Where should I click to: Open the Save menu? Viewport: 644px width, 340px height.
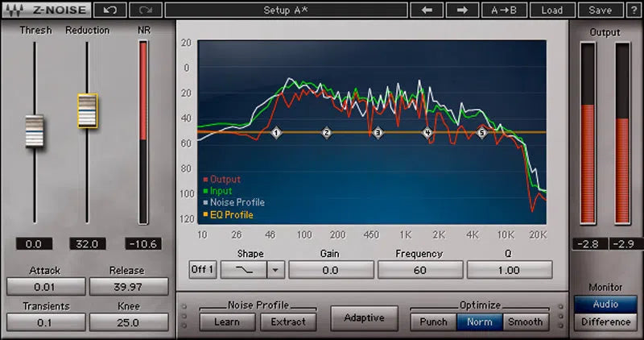[x=600, y=10]
